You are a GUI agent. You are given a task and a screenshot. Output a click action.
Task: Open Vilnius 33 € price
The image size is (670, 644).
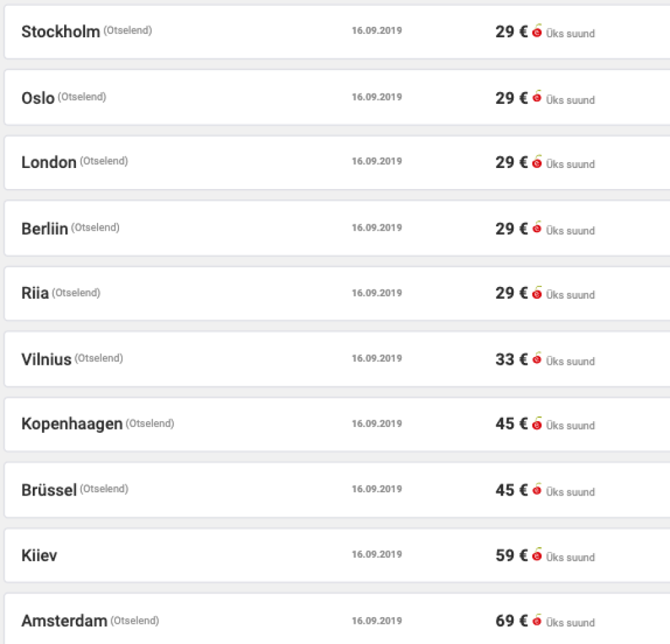[x=511, y=359]
